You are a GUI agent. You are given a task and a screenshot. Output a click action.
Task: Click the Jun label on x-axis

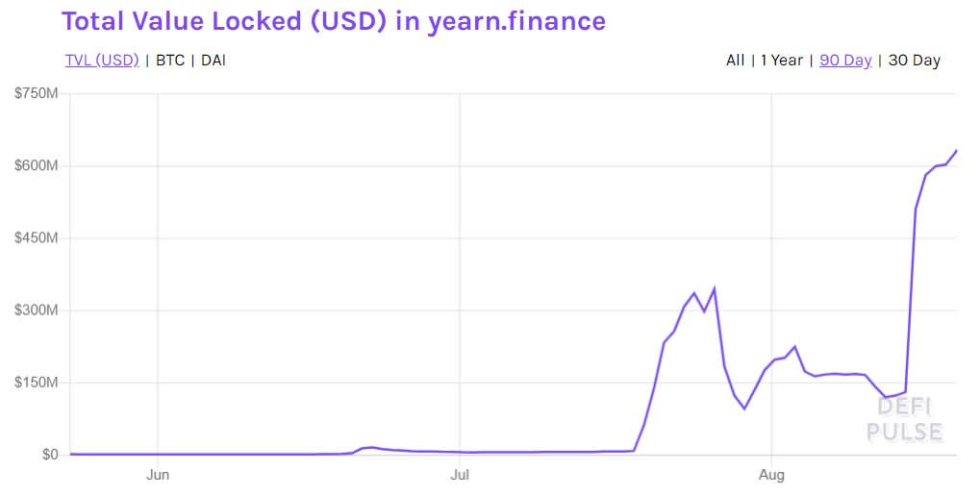[158, 474]
